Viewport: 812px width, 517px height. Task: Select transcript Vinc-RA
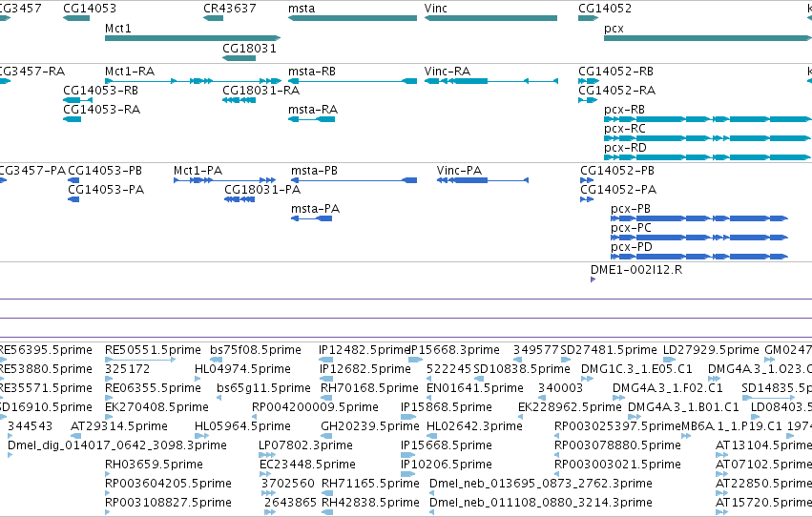(x=491, y=81)
